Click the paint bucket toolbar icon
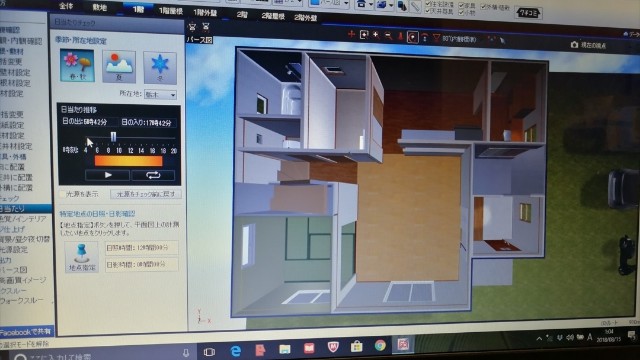This screenshot has height=360, width=640. tap(402, 6)
